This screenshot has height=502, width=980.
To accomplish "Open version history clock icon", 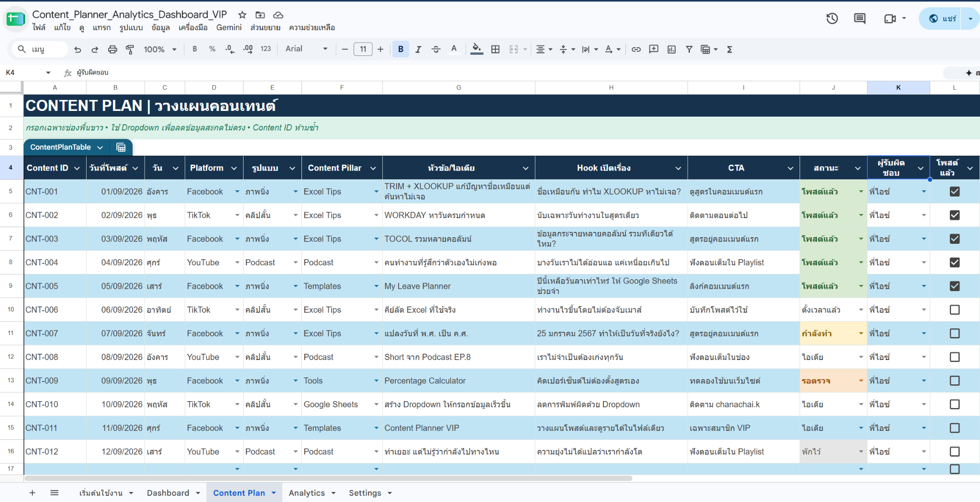I will (832, 19).
